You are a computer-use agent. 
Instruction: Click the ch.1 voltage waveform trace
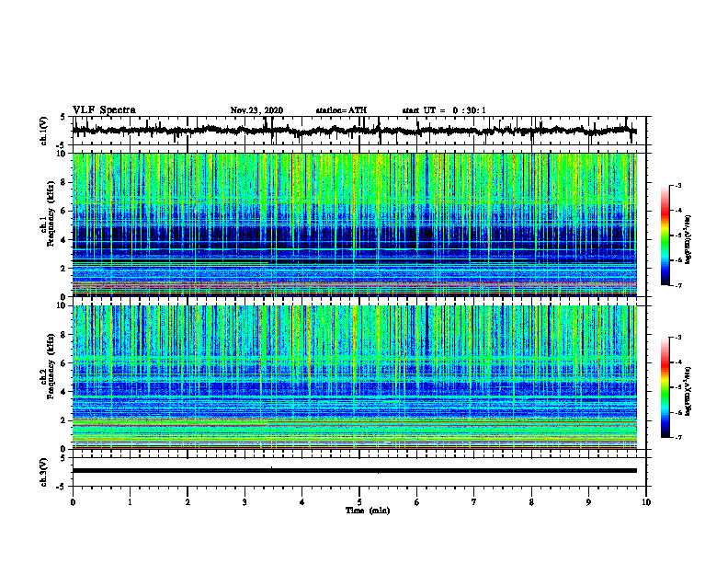coord(354,131)
